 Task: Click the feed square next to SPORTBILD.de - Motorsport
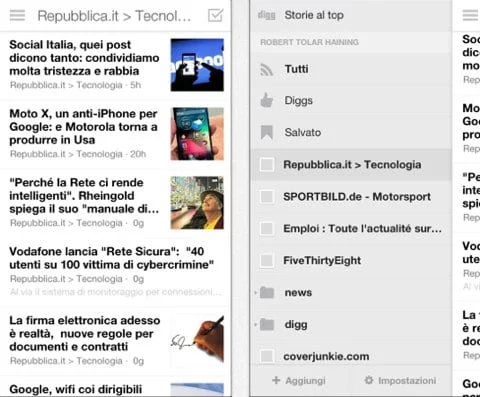pyautogui.click(x=267, y=196)
